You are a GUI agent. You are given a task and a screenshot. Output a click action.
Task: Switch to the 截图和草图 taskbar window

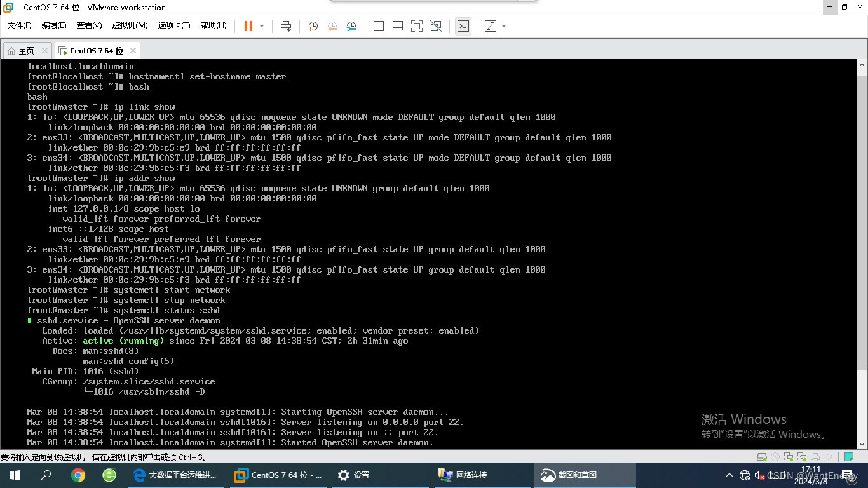tap(585, 475)
